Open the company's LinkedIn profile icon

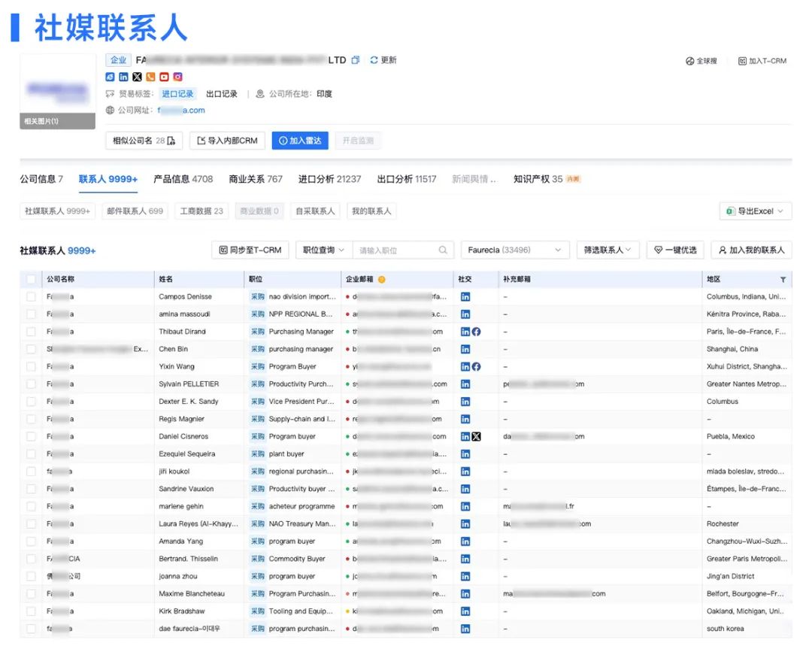click(x=123, y=77)
